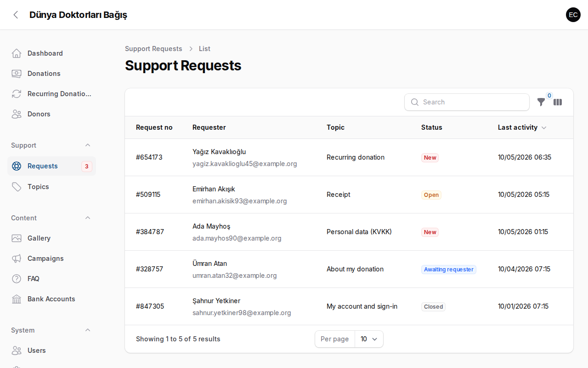The width and height of the screenshot is (588, 368).
Task: Click the Donors people icon
Action: coord(17,114)
